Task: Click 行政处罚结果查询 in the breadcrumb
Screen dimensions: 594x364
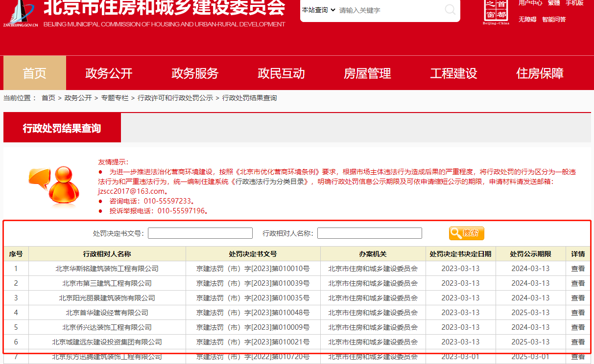Action: point(250,98)
